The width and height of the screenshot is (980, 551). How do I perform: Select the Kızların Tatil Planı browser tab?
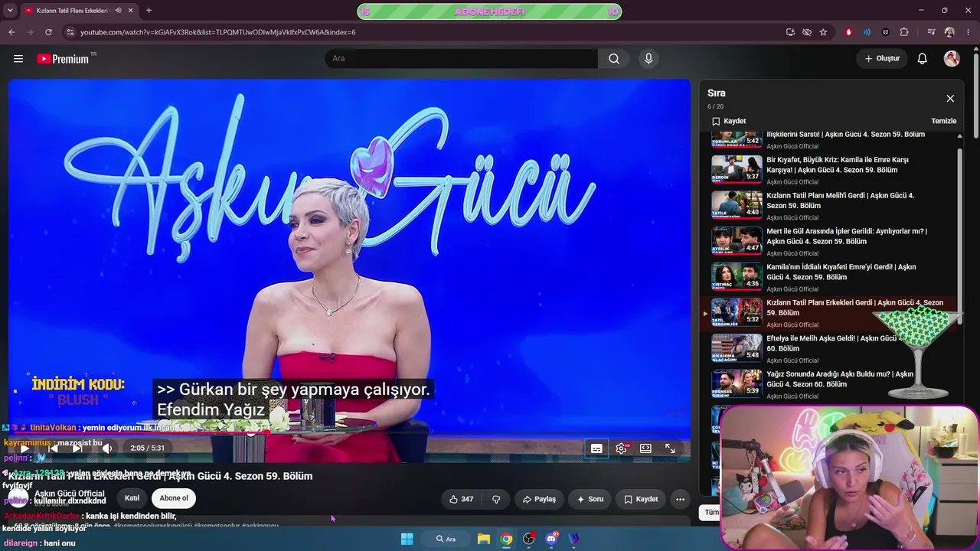[x=78, y=11]
